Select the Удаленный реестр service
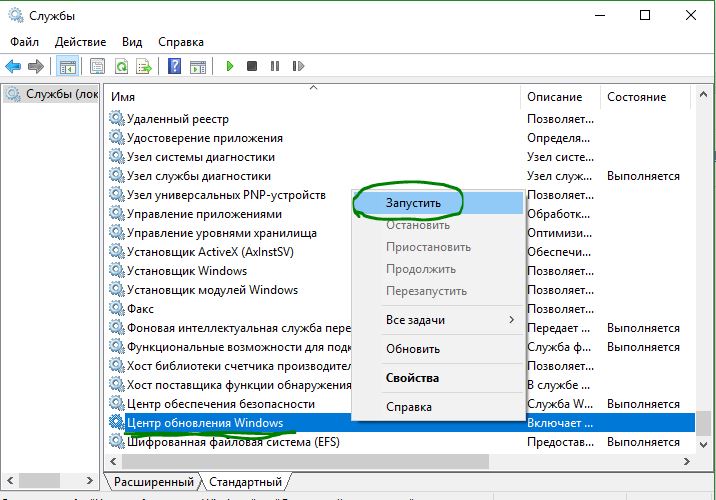Screen dimensions: 716x500 (178, 119)
